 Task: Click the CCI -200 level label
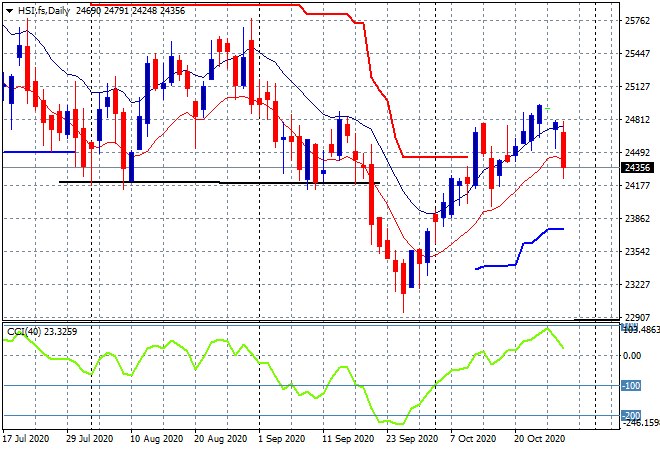point(631,415)
